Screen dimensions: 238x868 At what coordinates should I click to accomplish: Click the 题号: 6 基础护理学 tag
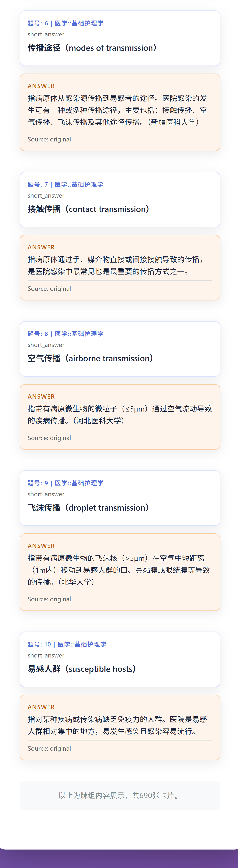65,23
